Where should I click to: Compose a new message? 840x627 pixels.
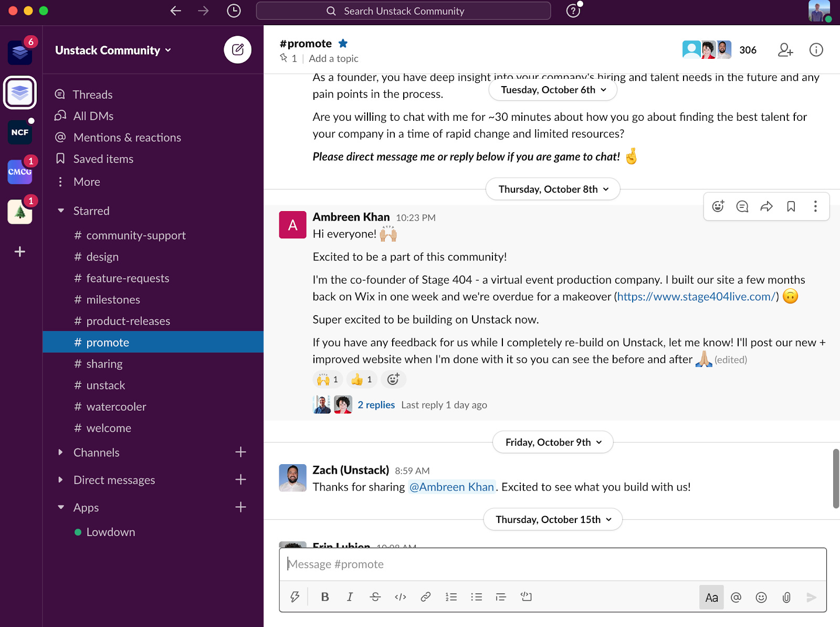(237, 50)
